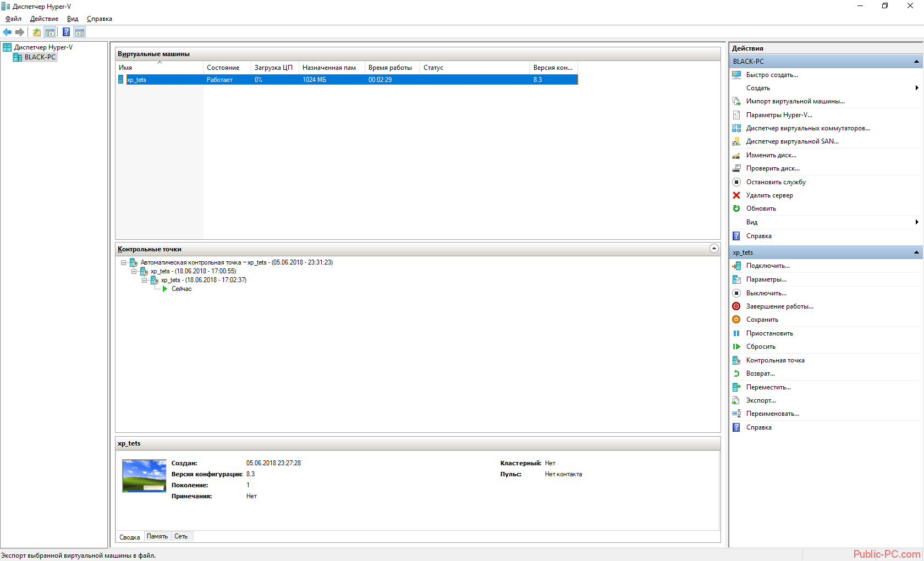Collapse the Контрольные точки panel with round chevron
Viewport: 924px width, 561px height.
[x=714, y=249]
